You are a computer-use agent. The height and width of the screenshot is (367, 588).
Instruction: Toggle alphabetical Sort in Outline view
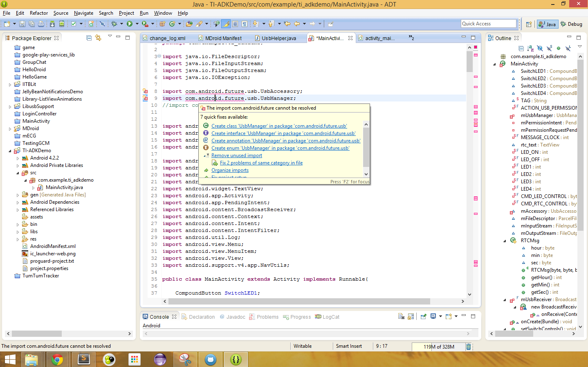530,48
